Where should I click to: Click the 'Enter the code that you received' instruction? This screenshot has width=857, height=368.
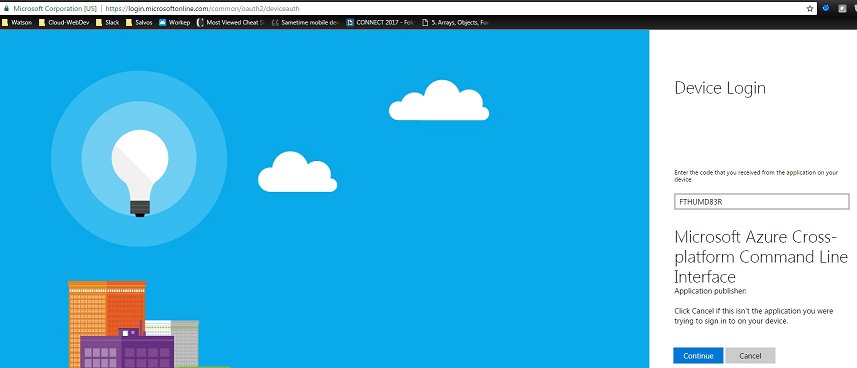(x=756, y=176)
